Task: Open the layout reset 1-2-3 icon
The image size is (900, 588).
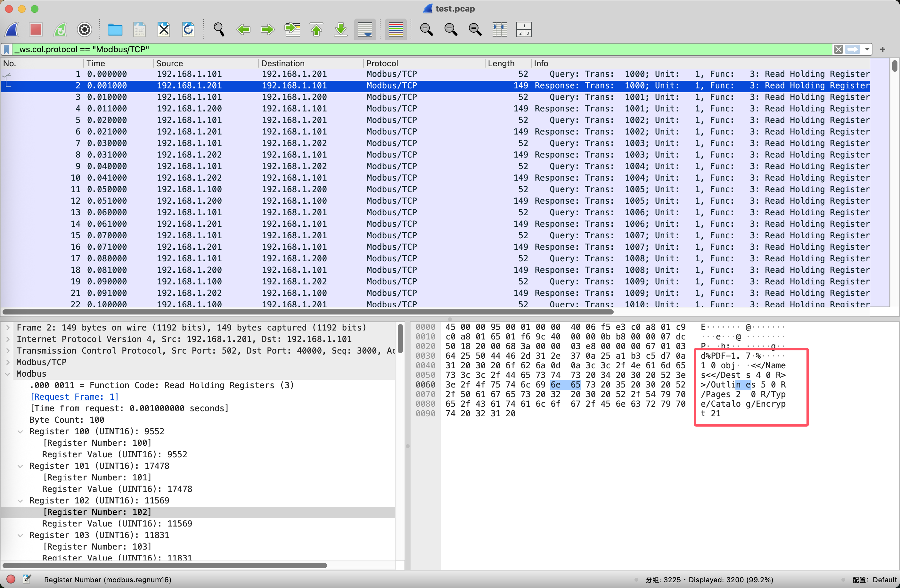Action: pos(524,29)
